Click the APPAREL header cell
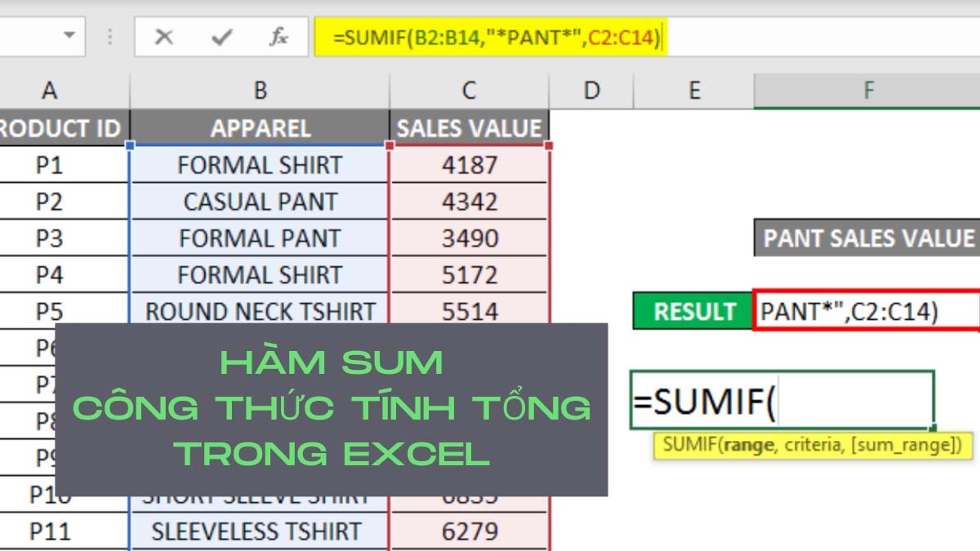Image resolution: width=980 pixels, height=551 pixels. (260, 128)
